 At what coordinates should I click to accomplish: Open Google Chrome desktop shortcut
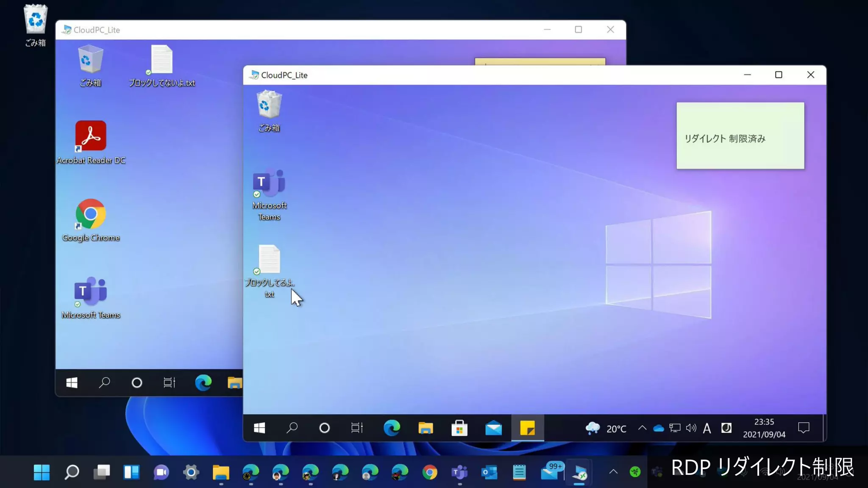[x=91, y=214]
